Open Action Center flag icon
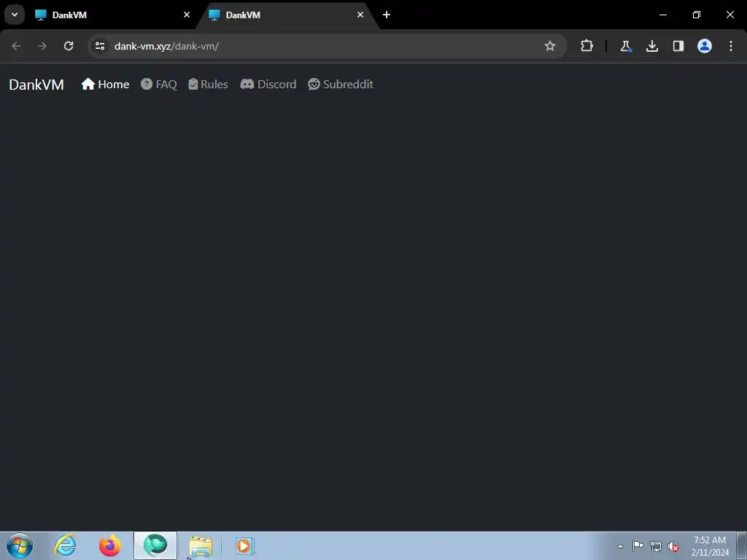The width and height of the screenshot is (747, 560). pyautogui.click(x=638, y=546)
